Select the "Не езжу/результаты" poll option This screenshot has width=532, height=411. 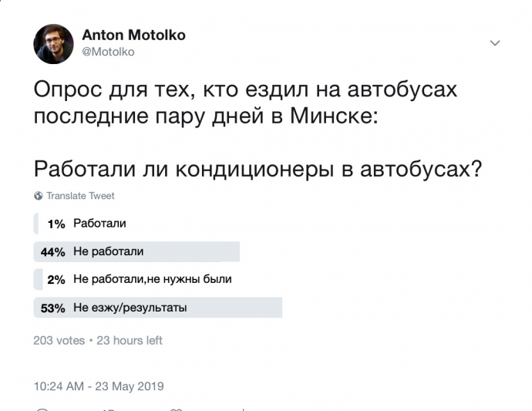click(130, 308)
